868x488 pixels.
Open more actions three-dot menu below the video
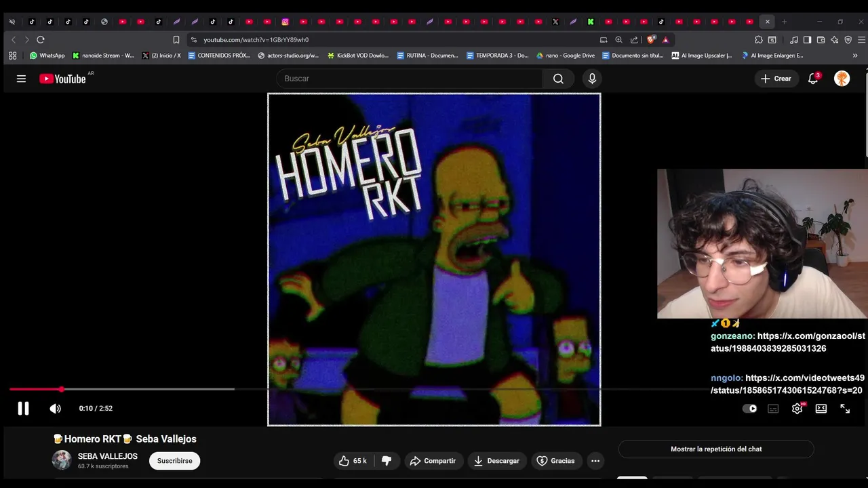point(595,461)
